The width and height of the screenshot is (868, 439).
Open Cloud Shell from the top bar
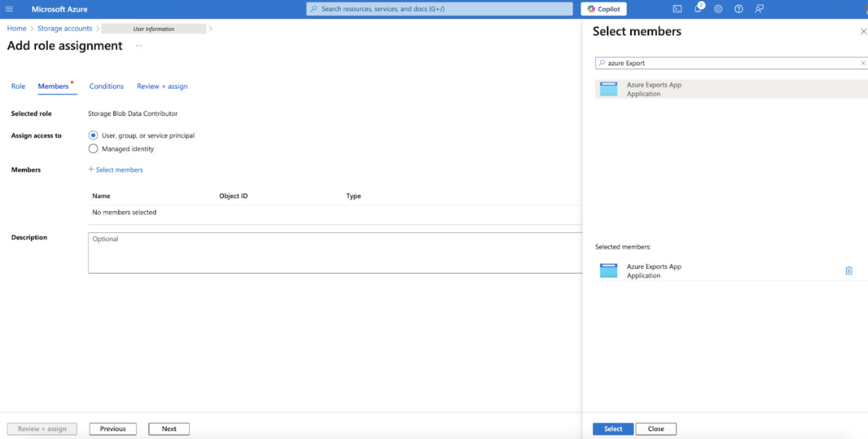click(677, 9)
